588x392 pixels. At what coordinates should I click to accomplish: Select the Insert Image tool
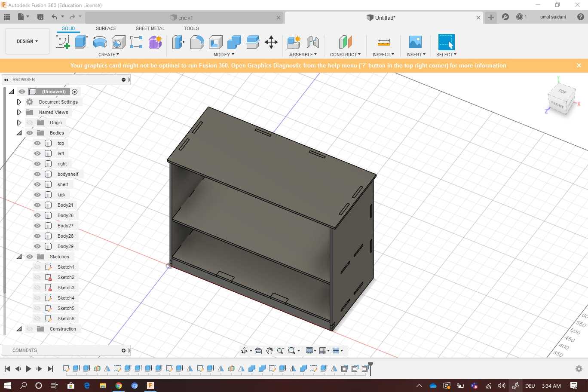pyautogui.click(x=415, y=42)
